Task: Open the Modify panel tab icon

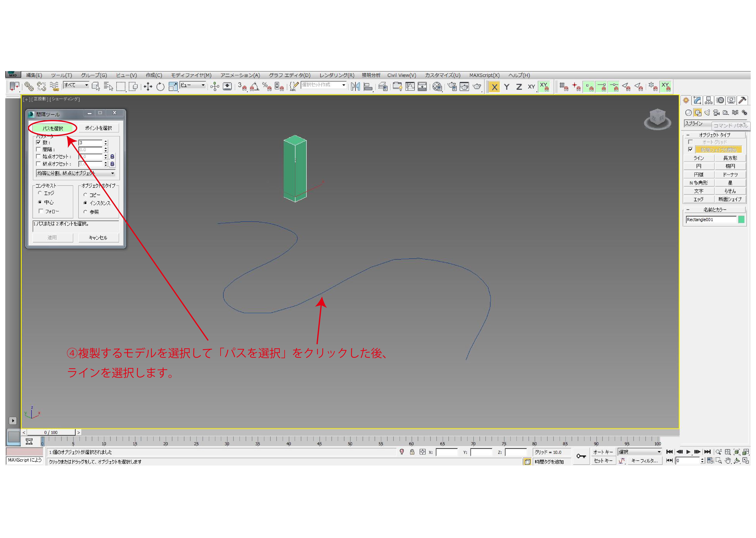Action: [697, 100]
